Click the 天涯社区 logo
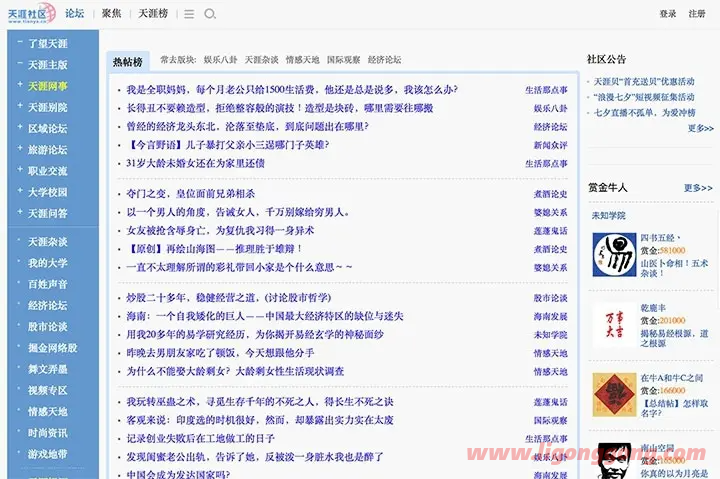This screenshot has height=479, width=720. (x=31, y=14)
